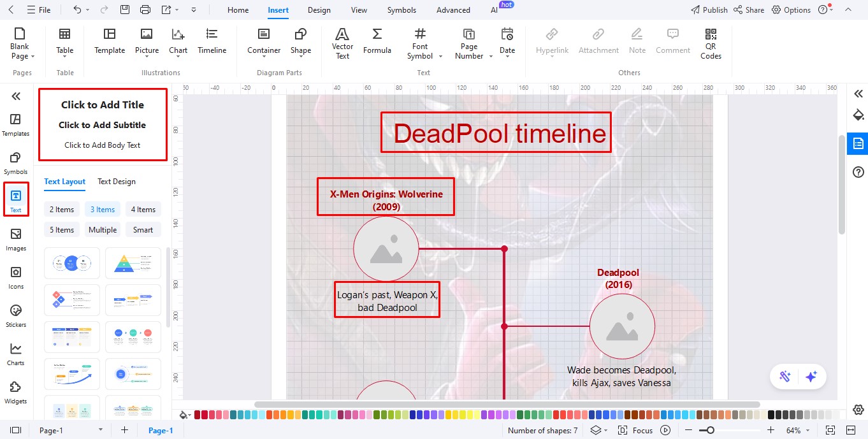Undo the last action
Viewport: 868px width, 439px height.
pos(77,10)
